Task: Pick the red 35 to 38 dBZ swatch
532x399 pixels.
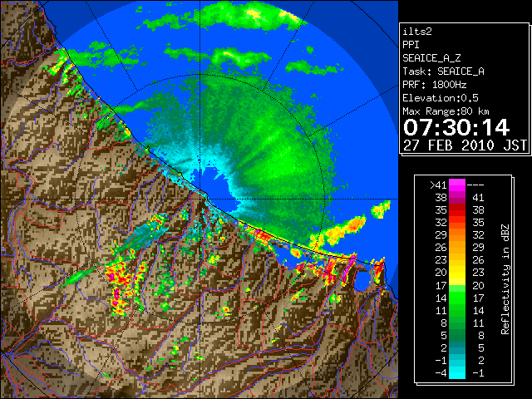Action: [457, 210]
